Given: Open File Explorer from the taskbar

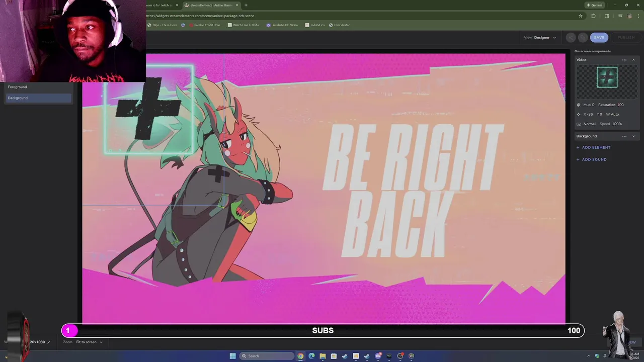Looking at the screenshot, I should point(323,356).
